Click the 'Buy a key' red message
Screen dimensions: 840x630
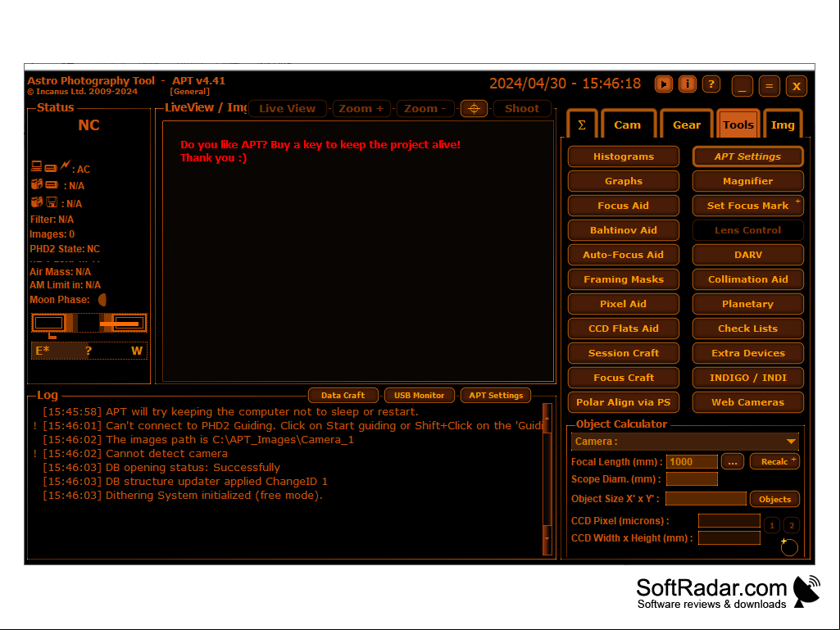point(320,151)
